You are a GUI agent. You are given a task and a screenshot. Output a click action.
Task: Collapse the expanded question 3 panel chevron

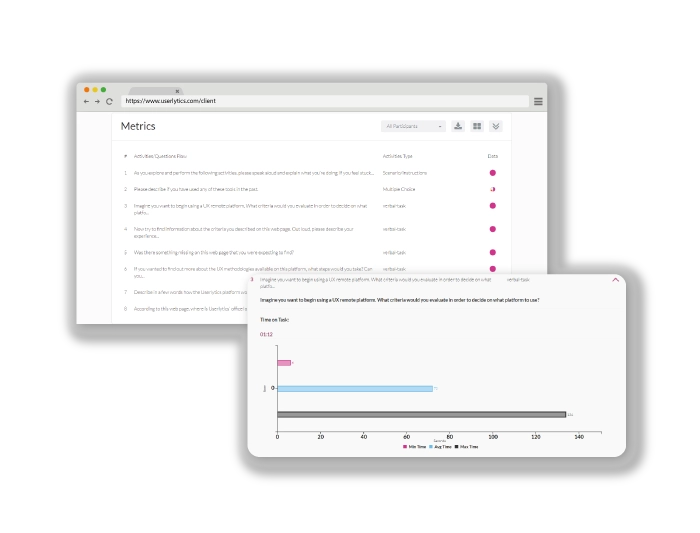[615, 280]
